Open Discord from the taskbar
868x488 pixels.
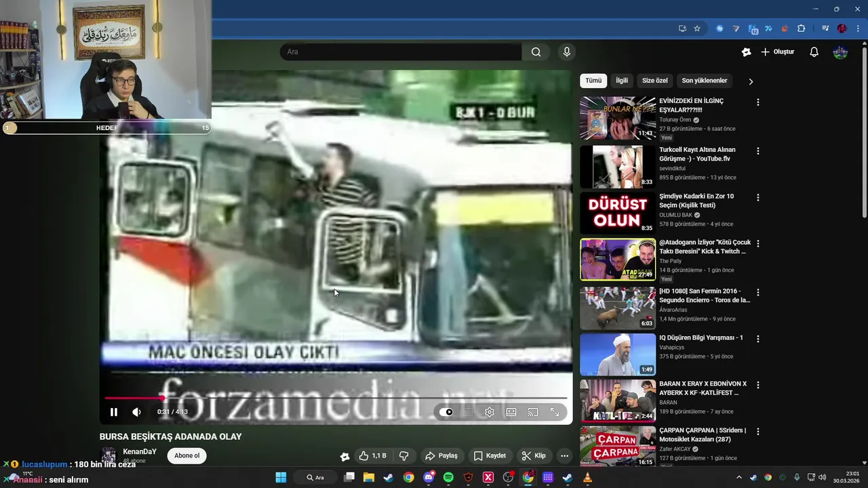[x=429, y=477]
